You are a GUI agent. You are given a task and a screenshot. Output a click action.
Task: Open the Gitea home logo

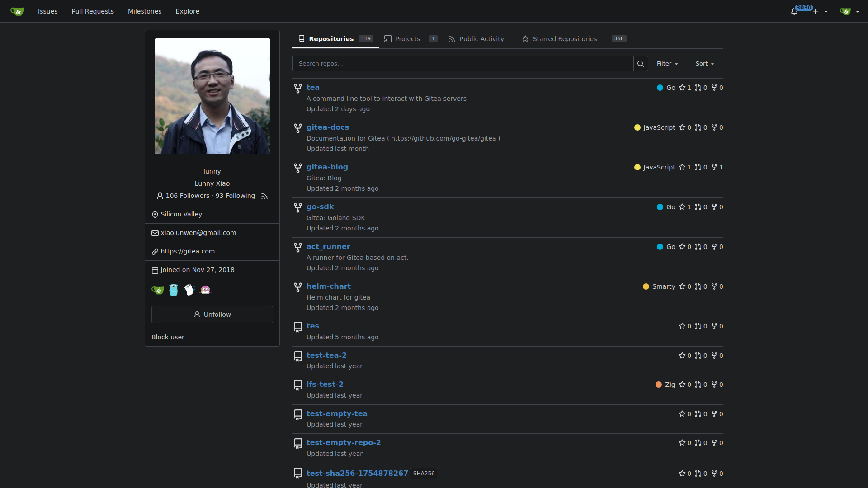[17, 11]
